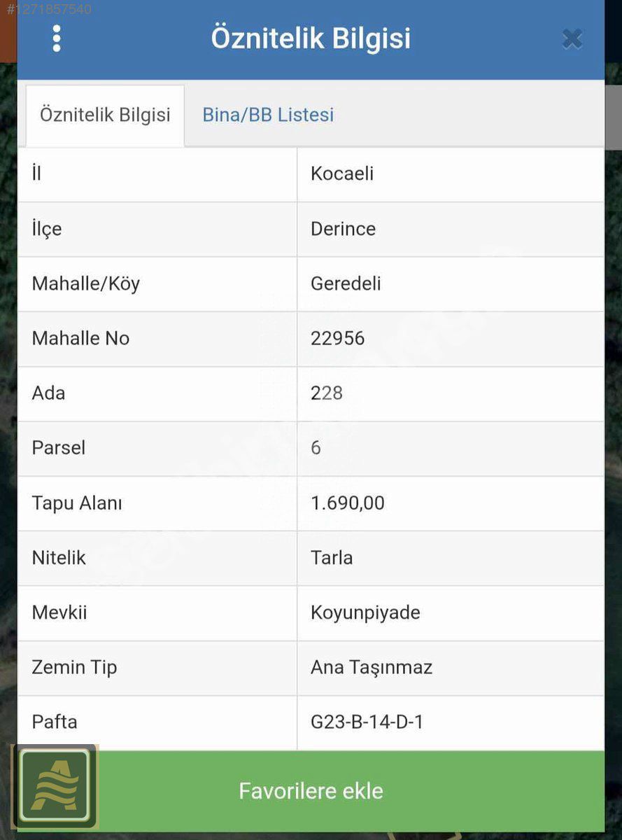Click the Ada value 228

(326, 393)
